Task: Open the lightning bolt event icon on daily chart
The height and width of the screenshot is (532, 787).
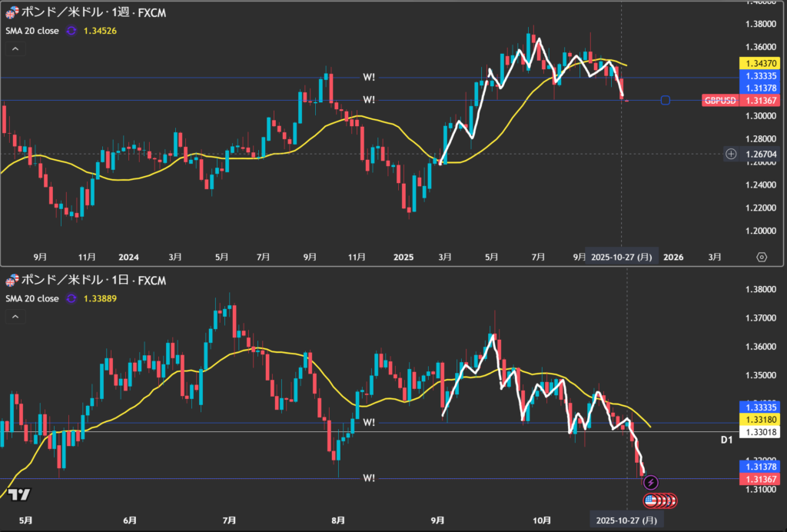Action: coord(651,483)
